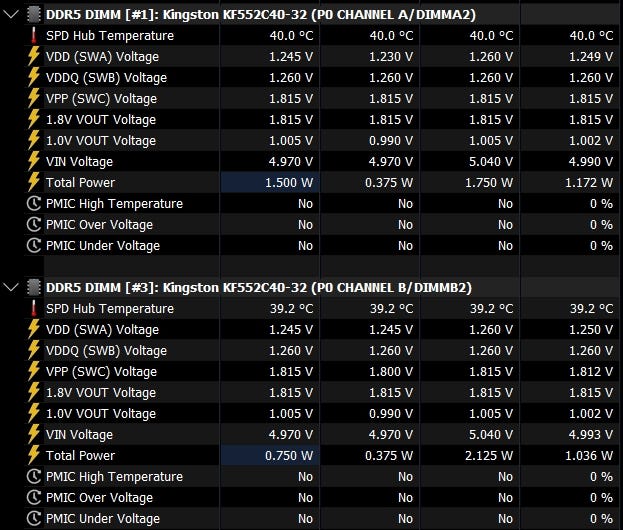Click the 1.812 V average VPP value of DIMM #3
This screenshot has width=623, height=530.
click(x=591, y=371)
